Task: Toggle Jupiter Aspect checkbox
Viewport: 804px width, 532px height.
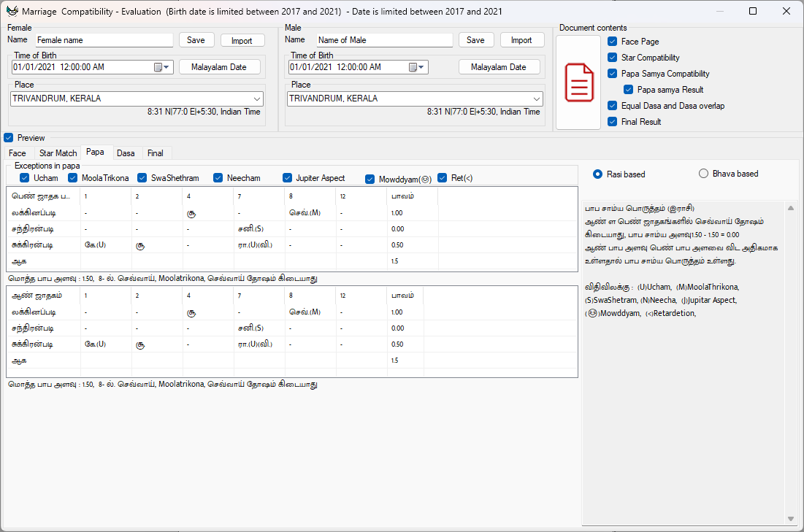Action: [287, 178]
